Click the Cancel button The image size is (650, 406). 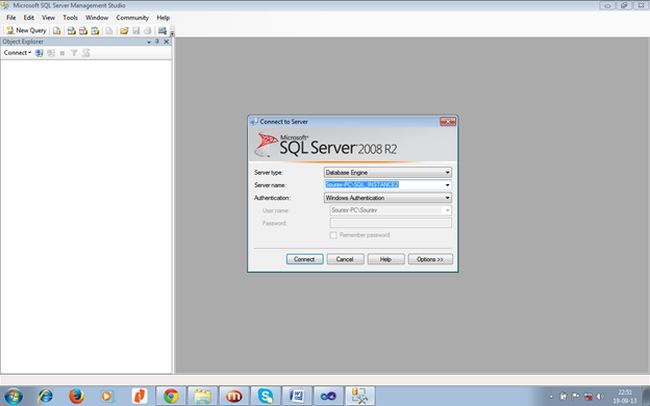[x=345, y=259]
